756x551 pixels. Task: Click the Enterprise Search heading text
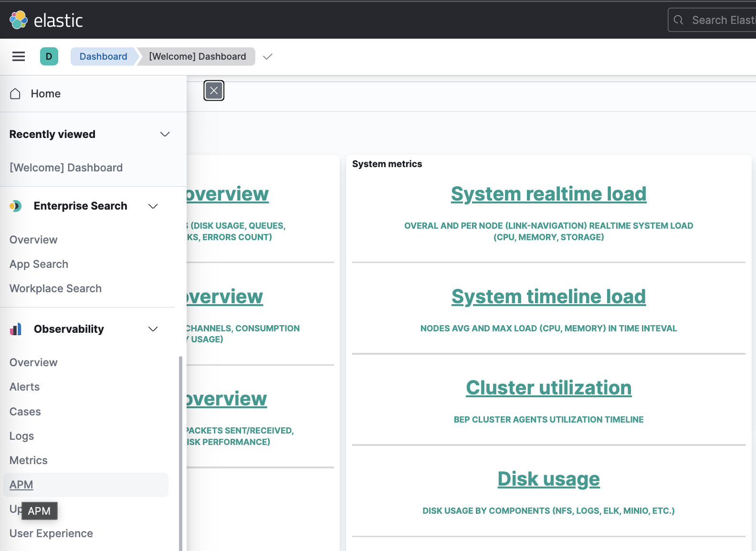(x=81, y=206)
